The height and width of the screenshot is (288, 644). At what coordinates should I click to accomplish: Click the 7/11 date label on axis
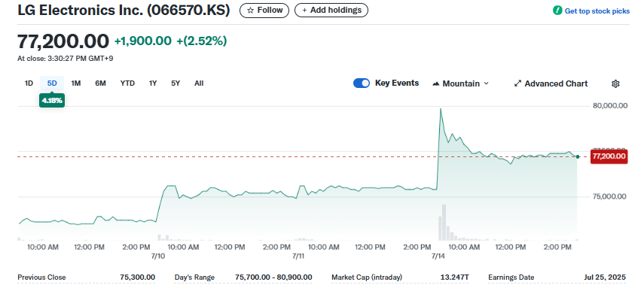click(298, 256)
